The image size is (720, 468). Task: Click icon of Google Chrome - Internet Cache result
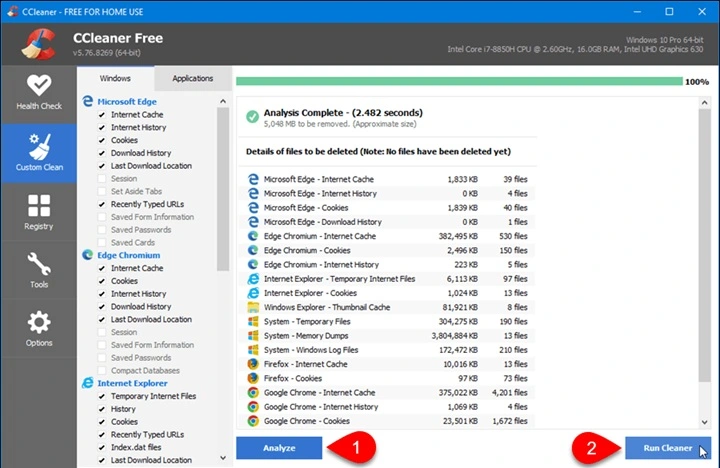pos(253,393)
